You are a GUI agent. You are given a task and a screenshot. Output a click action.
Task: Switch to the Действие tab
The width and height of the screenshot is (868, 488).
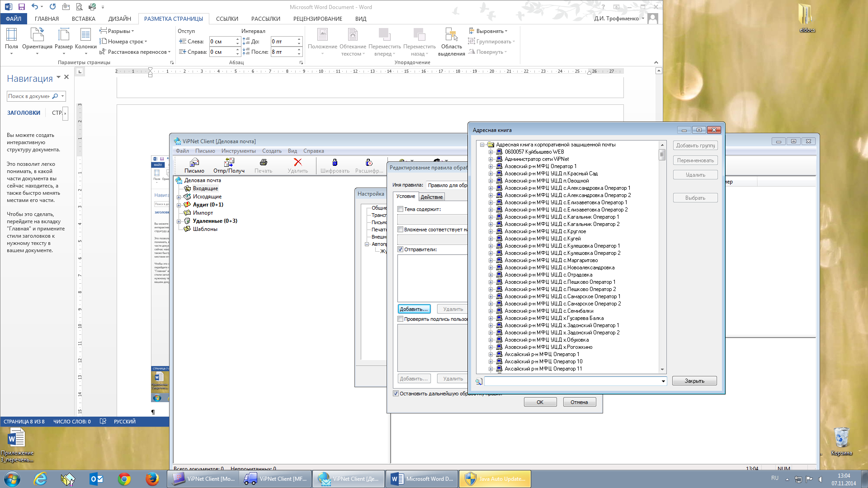(431, 197)
